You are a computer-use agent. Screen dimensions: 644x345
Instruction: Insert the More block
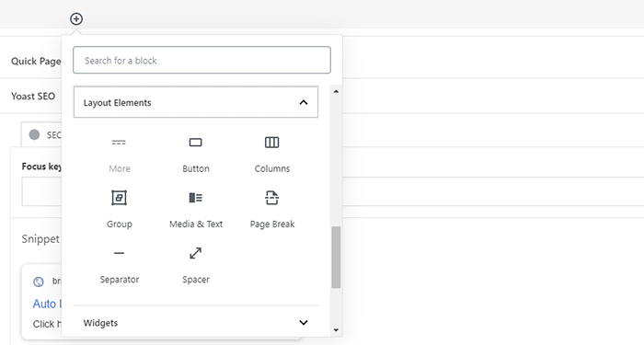click(119, 155)
